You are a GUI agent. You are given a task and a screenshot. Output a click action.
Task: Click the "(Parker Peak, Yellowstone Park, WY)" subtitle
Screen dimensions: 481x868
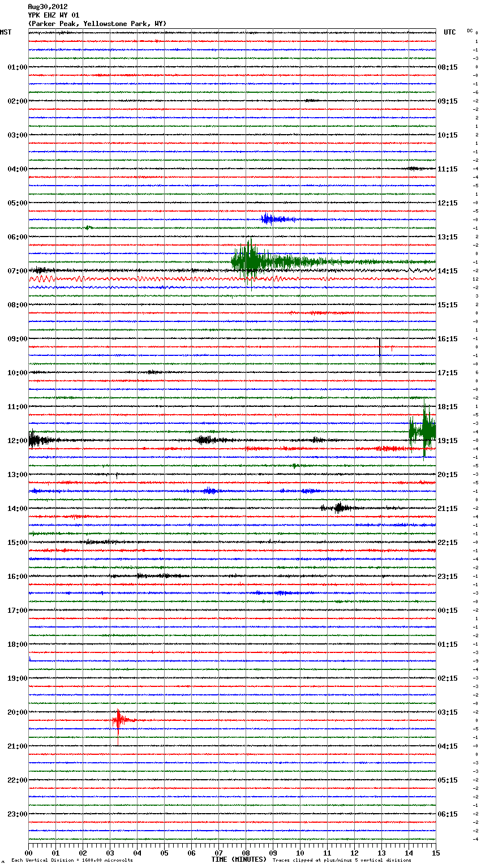pos(97,24)
